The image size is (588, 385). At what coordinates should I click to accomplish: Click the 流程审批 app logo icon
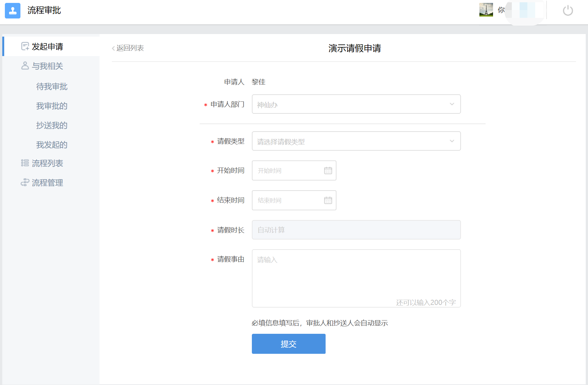pos(13,11)
